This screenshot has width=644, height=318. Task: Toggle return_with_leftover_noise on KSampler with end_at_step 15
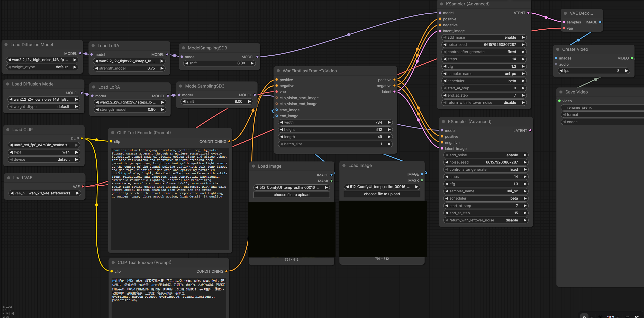(486, 220)
